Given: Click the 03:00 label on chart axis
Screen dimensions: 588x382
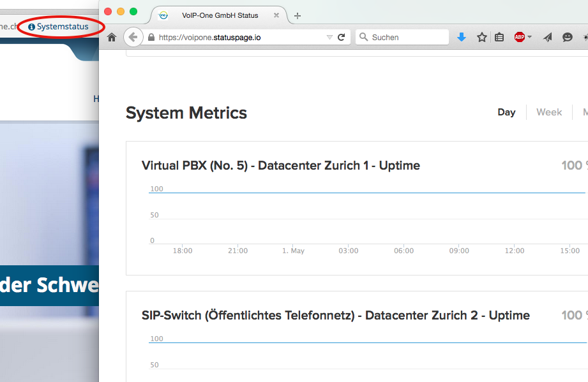Looking at the screenshot, I should coord(349,251).
